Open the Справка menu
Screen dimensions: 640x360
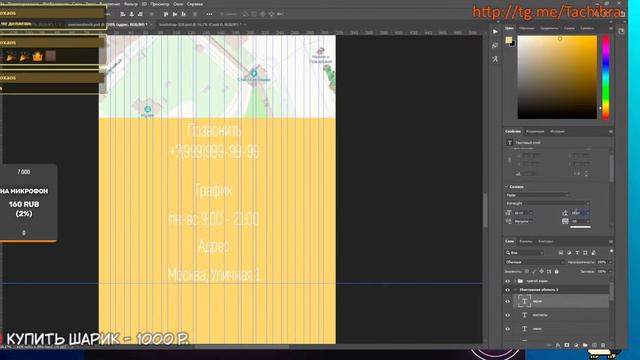[x=195, y=4]
